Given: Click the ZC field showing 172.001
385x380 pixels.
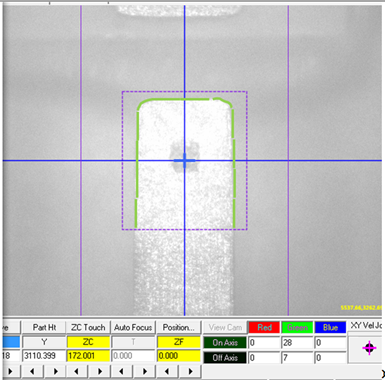Looking at the screenshot, I should [x=88, y=356].
